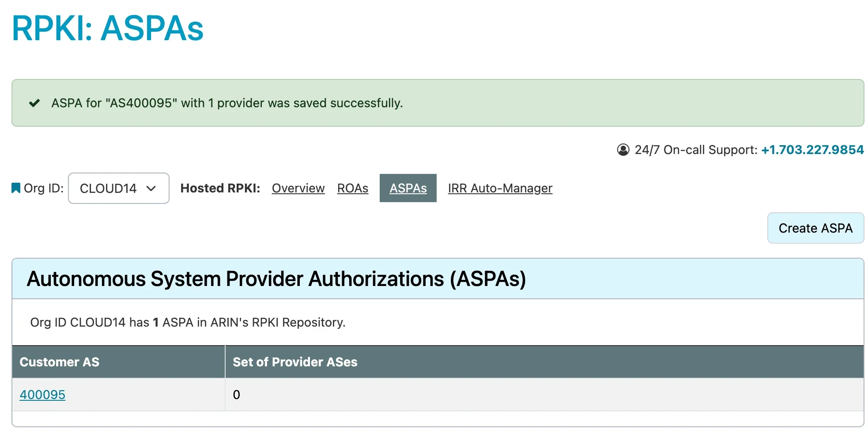Click the bookmark icon beside Org ID
The height and width of the screenshot is (429, 868).
15,188
